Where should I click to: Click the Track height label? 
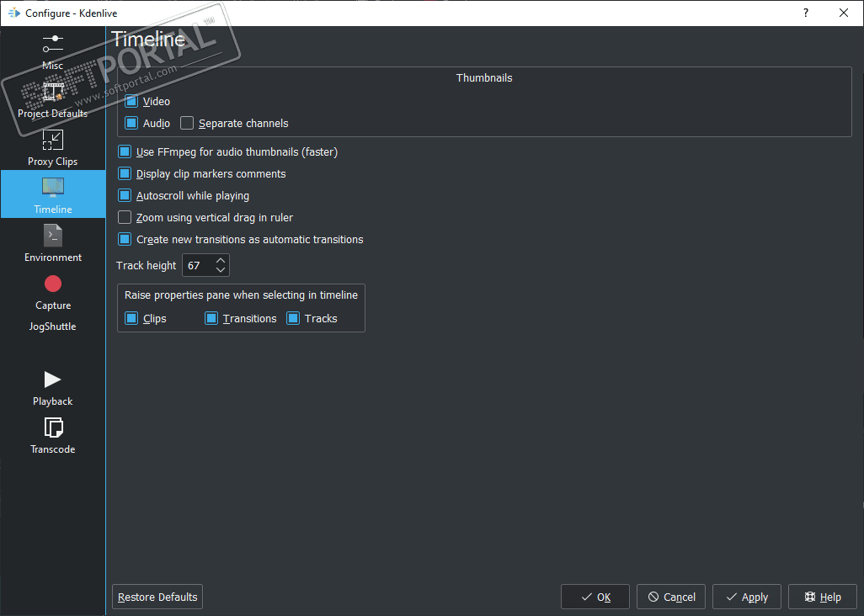(146, 265)
